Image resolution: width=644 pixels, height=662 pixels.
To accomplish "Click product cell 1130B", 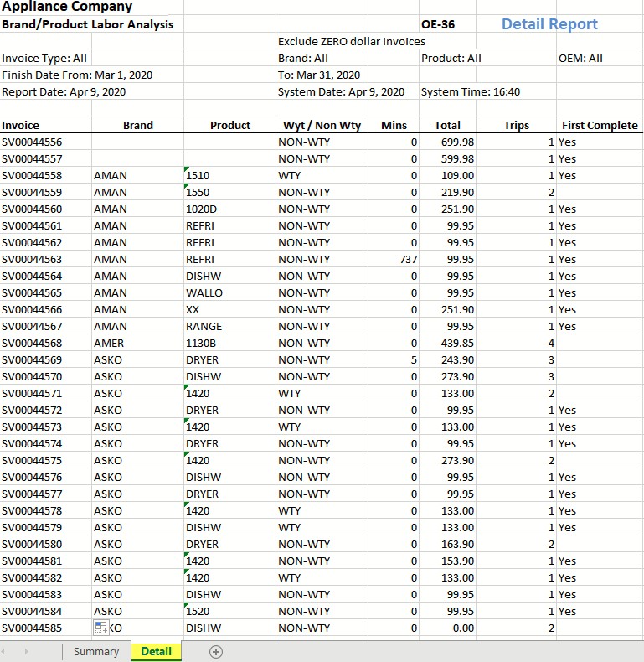I will pos(230,343).
